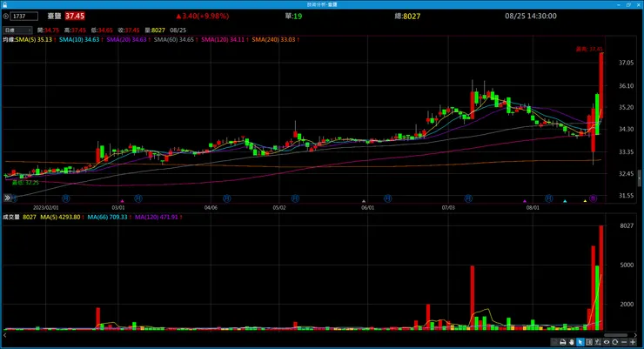Click the dim first icon in bottom toolbar

tap(554, 342)
